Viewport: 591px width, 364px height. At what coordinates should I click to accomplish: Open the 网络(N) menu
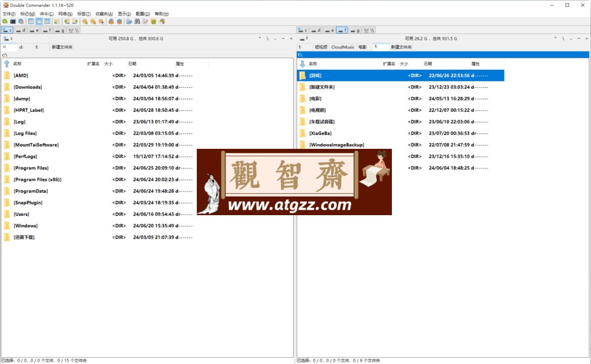pyautogui.click(x=65, y=14)
